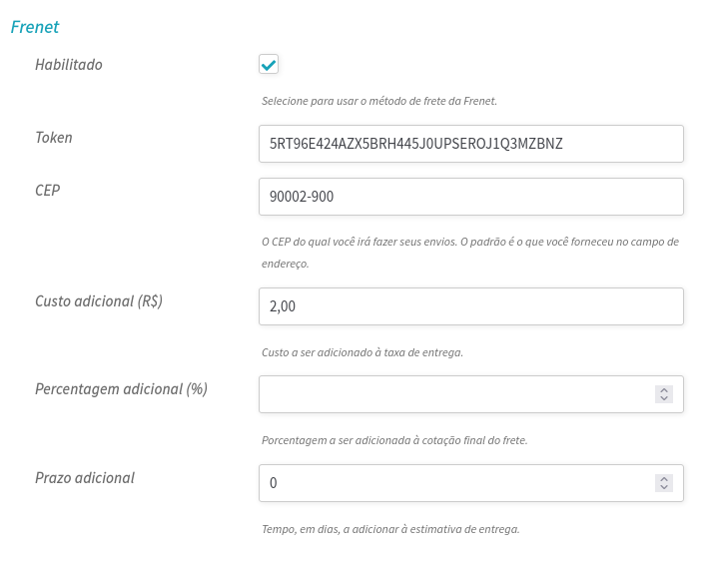Increase Percentagem adicional with up arrow

tap(664, 389)
